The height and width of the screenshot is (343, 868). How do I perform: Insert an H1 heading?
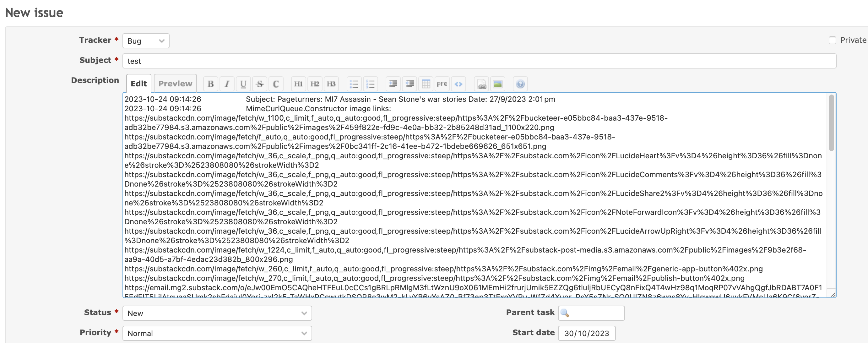(x=298, y=84)
